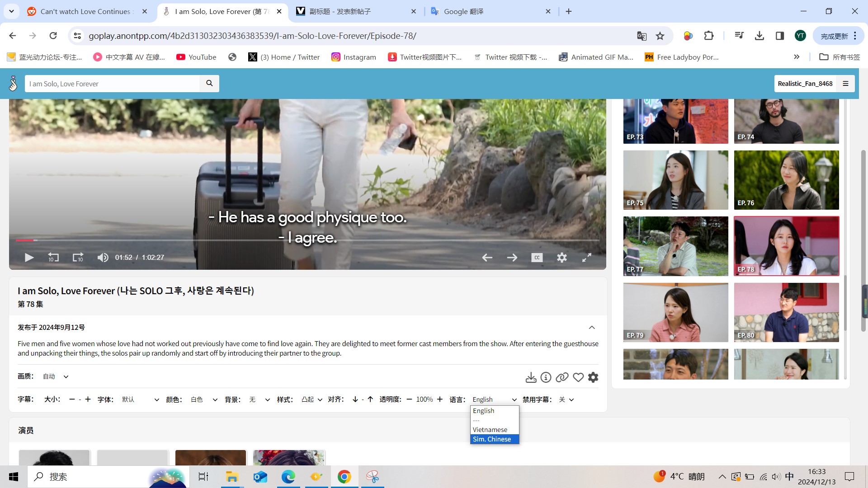Screen dimensions: 868x488
Task: Click the download icon below the description
Action: pyautogui.click(x=531, y=377)
